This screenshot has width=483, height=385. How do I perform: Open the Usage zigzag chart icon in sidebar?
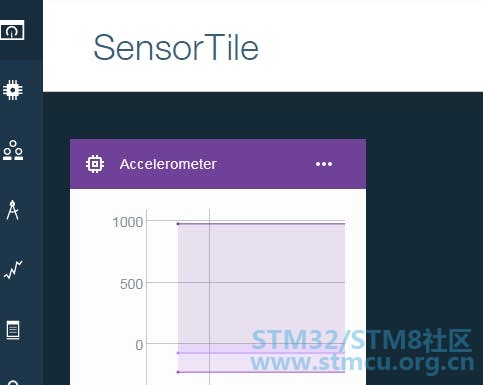coord(13,270)
